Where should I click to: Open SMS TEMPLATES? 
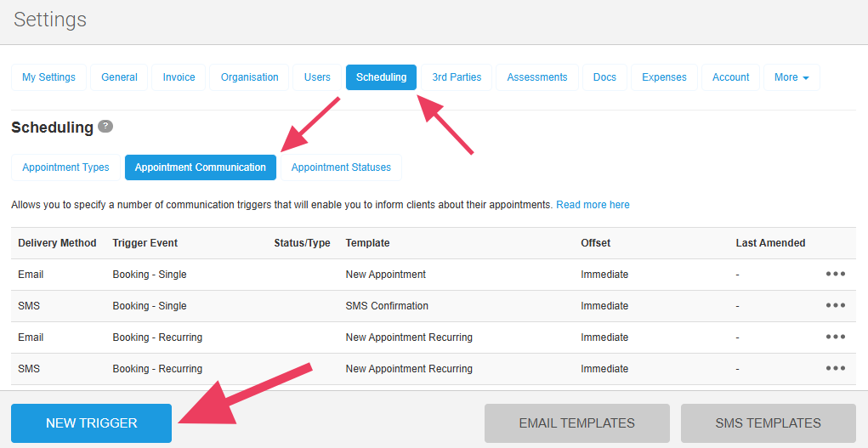[x=769, y=423]
